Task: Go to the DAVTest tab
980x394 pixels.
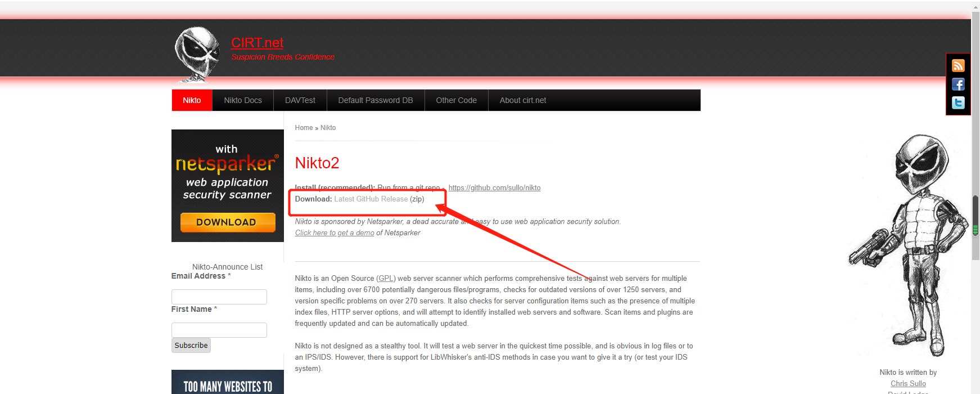Action: [x=300, y=100]
